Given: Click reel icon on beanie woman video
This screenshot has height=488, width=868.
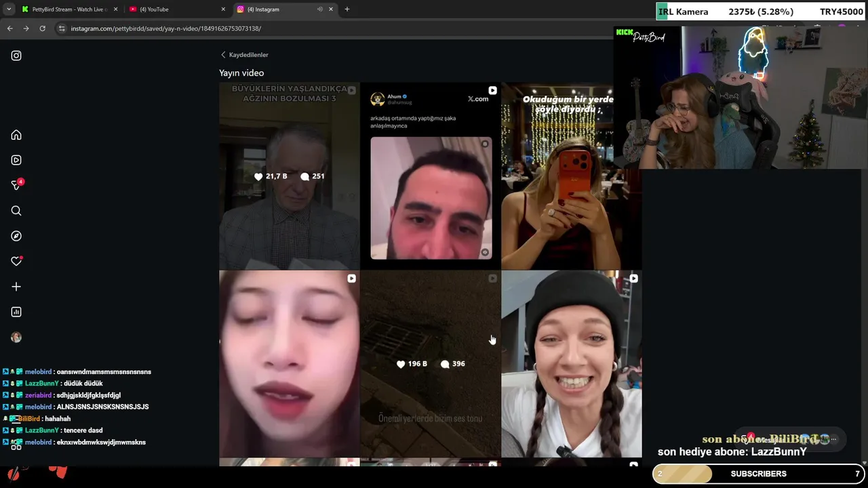Looking at the screenshot, I should 633,279.
